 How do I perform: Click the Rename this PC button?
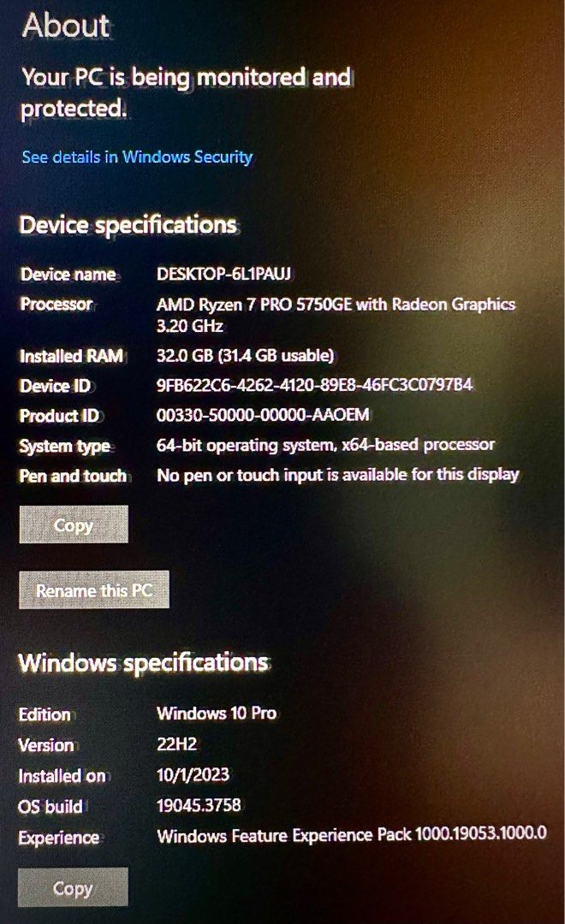tap(94, 589)
